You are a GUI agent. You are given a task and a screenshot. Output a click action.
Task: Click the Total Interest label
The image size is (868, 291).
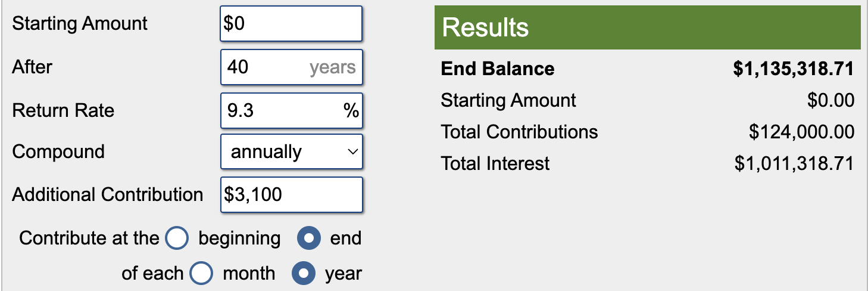coord(495,163)
